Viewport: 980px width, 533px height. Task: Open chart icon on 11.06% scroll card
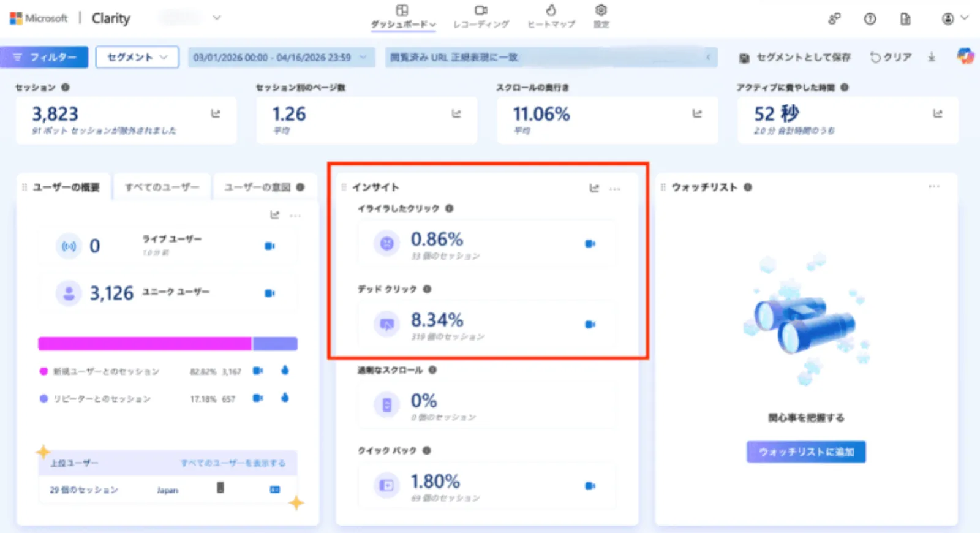pyautogui.click(x=697, y=113)
